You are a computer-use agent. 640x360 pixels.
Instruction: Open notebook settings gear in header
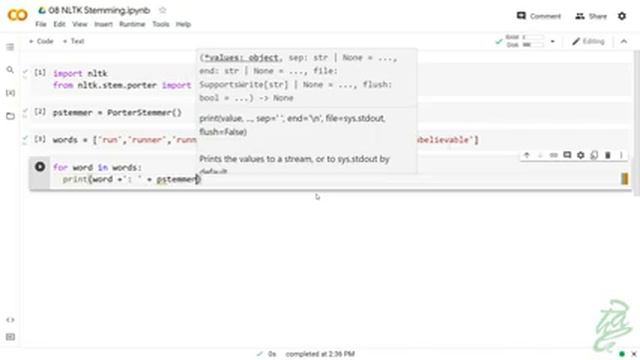(x=622, y=16)
